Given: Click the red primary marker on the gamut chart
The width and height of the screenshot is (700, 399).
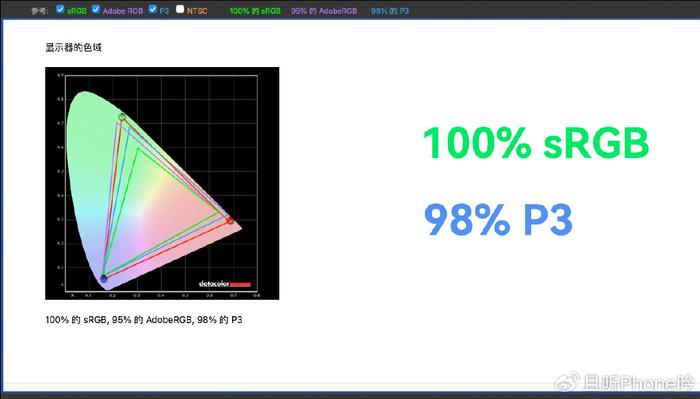Looking at the screenshot, I should click(230, 220).
